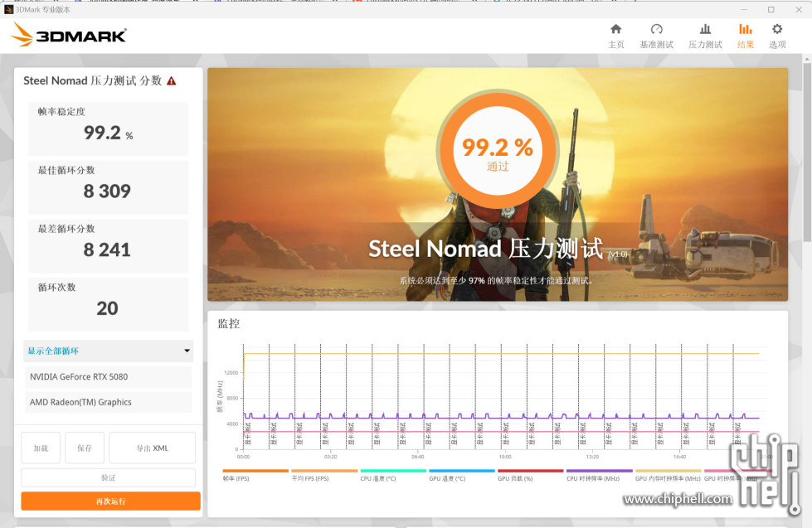Click the Steel Nomad 压力测试 分数 panel title
The image size is (812, 528).
pos(93,80)
